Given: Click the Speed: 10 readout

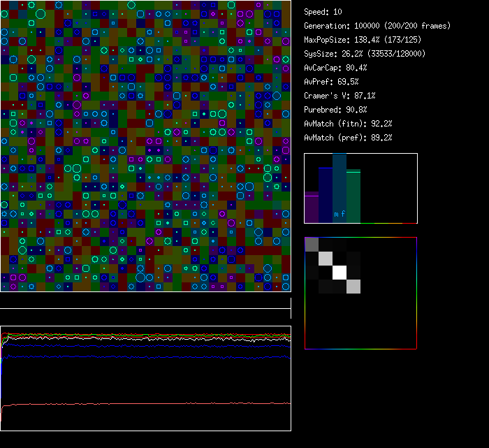Looking at the screenshot, I should point(323,12).
